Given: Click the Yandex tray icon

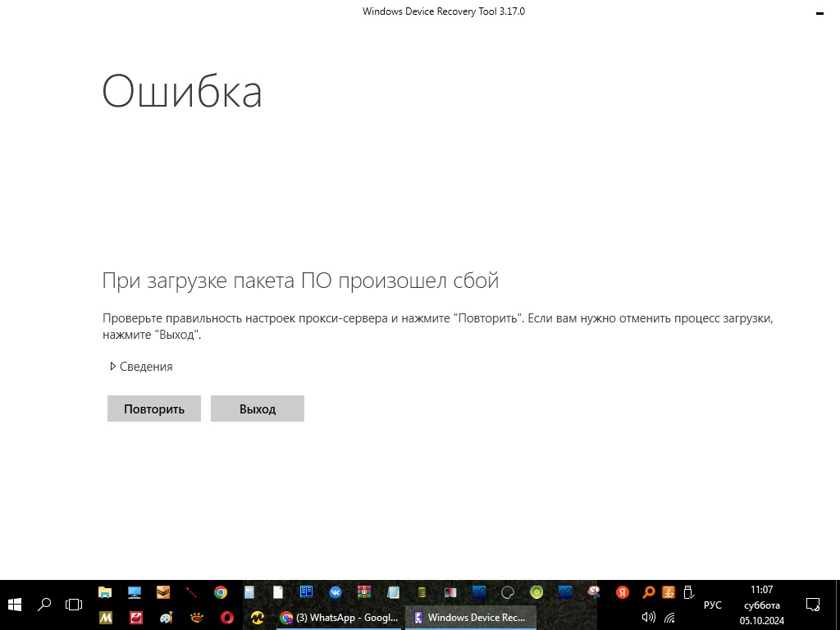Looking at the screenshot, I should point(622,592).
